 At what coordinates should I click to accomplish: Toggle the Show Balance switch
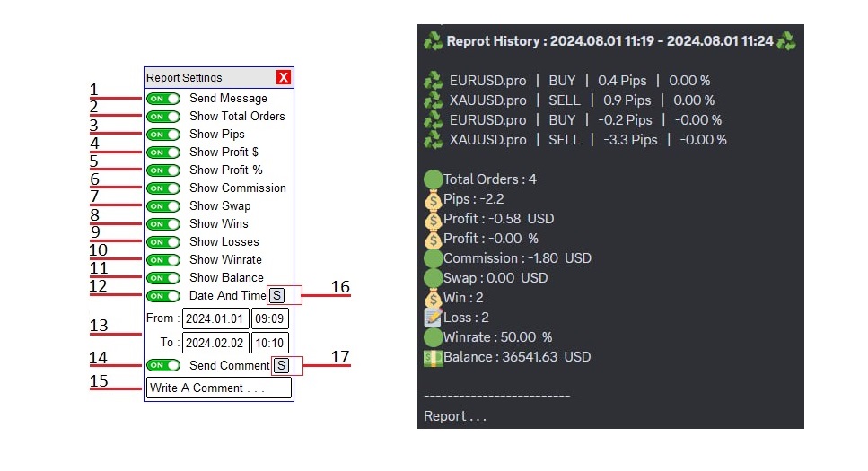coord(163,278)
